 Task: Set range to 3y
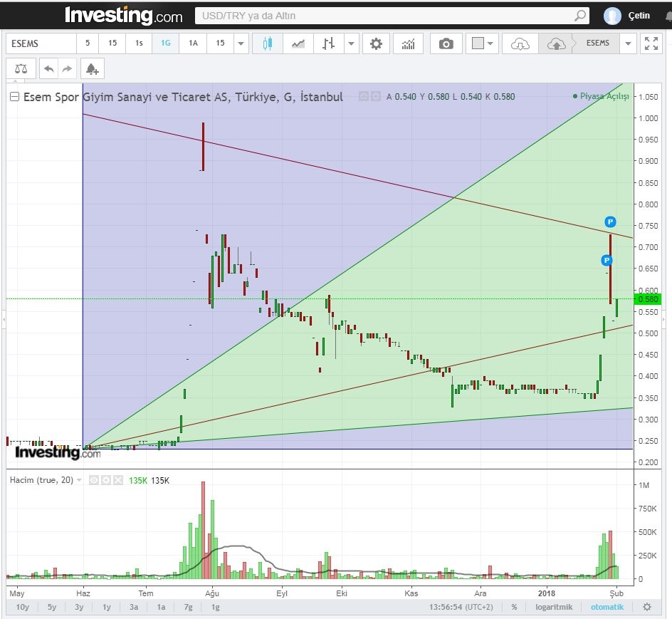point(79,607)
